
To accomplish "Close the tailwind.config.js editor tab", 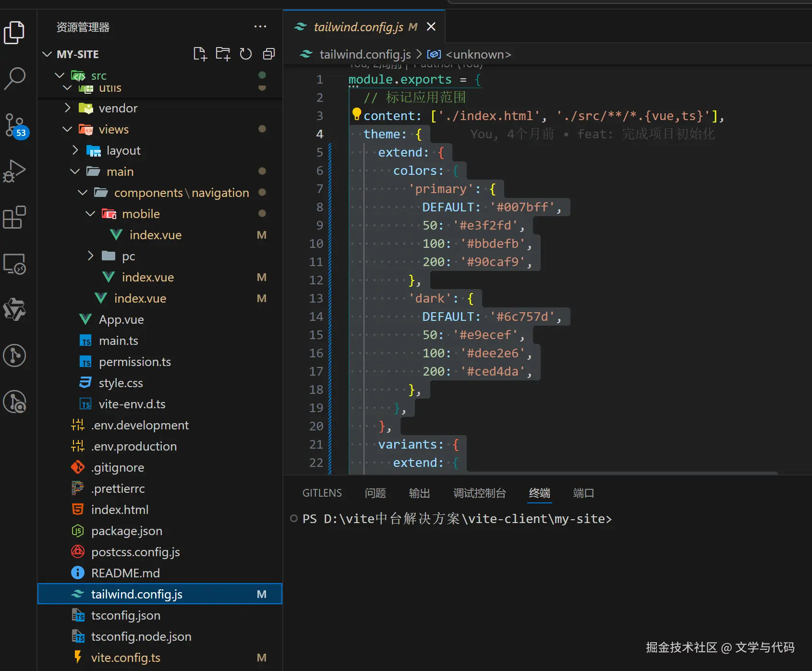I will click(x=431, y=26).
